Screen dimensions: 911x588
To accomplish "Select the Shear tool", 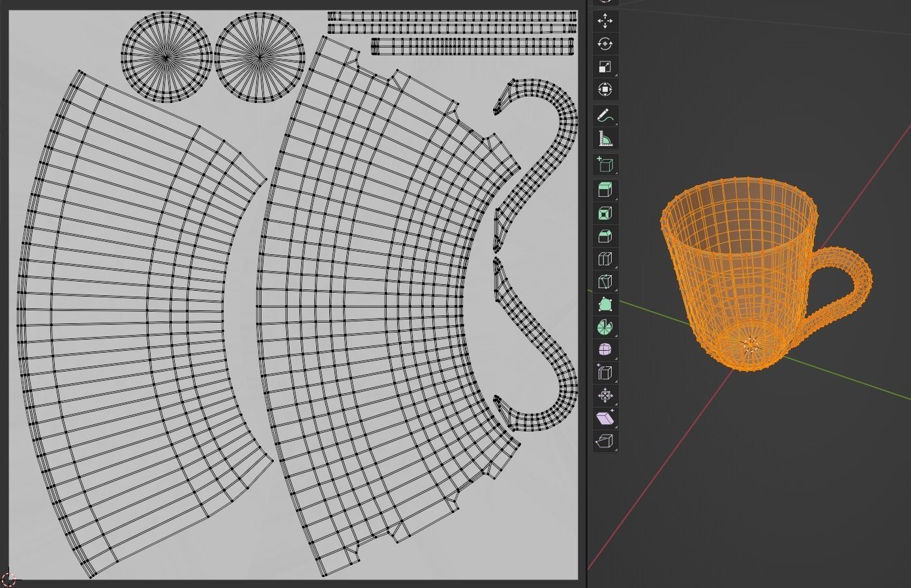I will coord(605,419).
